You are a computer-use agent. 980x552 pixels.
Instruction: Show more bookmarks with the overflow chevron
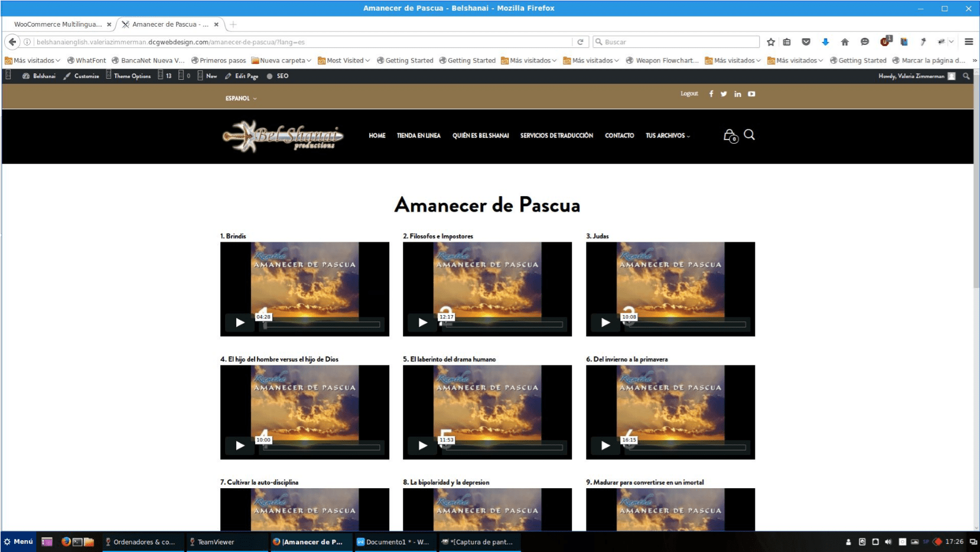[x=975, y=60]
